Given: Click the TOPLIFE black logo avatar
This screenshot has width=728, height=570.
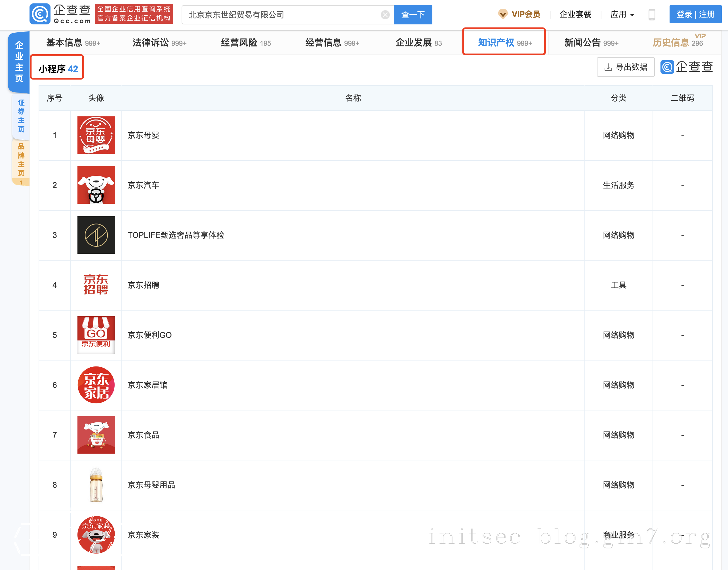Looking at the screenshot, I should pyautogui.click(x=96, y=235).
